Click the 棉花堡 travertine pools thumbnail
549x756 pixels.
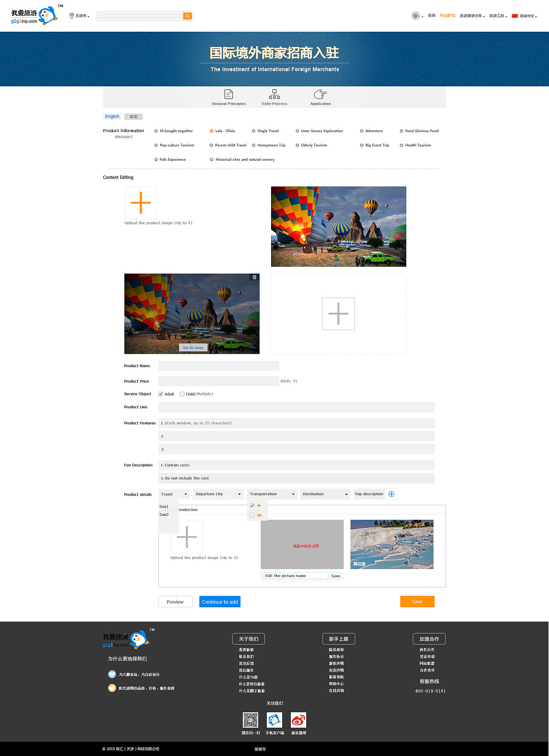click(x=392, y=544)
